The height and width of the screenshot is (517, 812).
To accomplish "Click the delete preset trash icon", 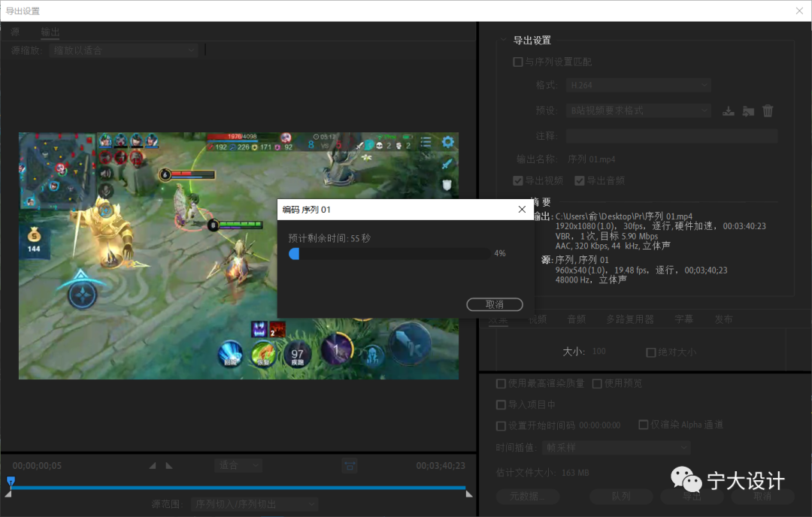I will (x=768, y=110).
